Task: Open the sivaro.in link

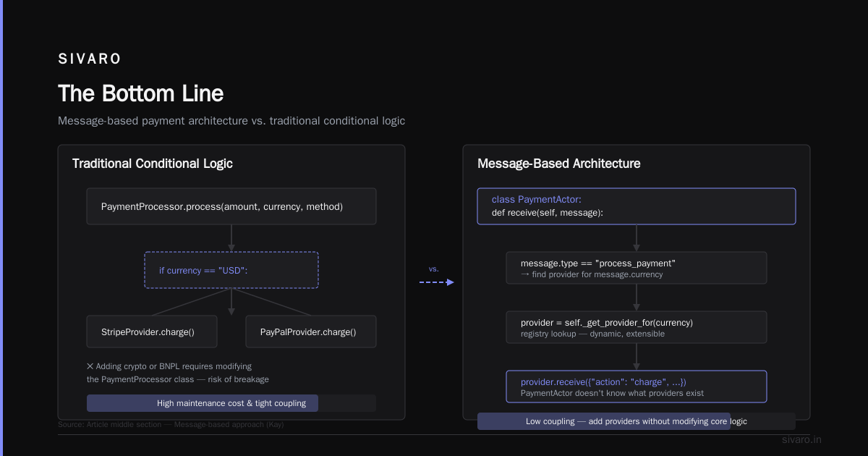Action: click(801, 439)
